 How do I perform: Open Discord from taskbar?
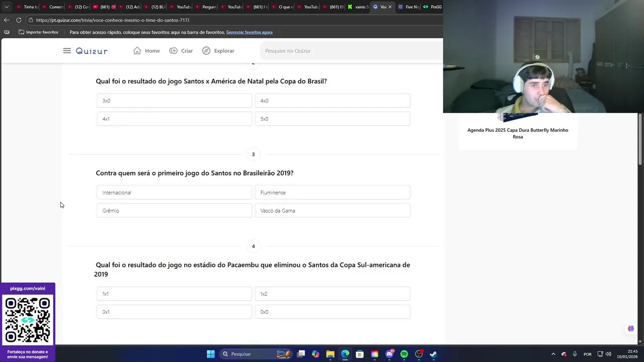click(389, 354)
